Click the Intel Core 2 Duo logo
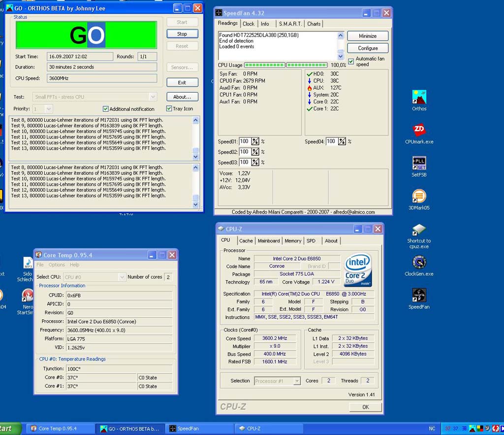504x435 pixels. pos(358,270)
